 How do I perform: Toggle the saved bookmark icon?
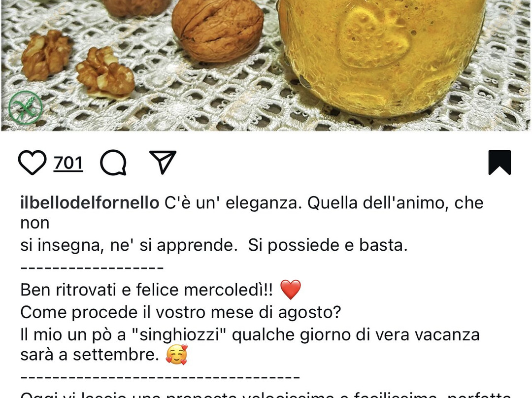(x=499, y=163)
